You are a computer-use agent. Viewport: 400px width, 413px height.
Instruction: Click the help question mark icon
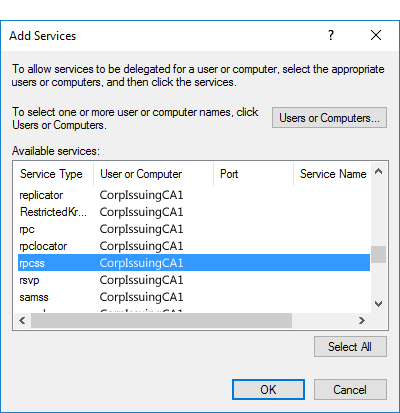[x=331, y=35]
